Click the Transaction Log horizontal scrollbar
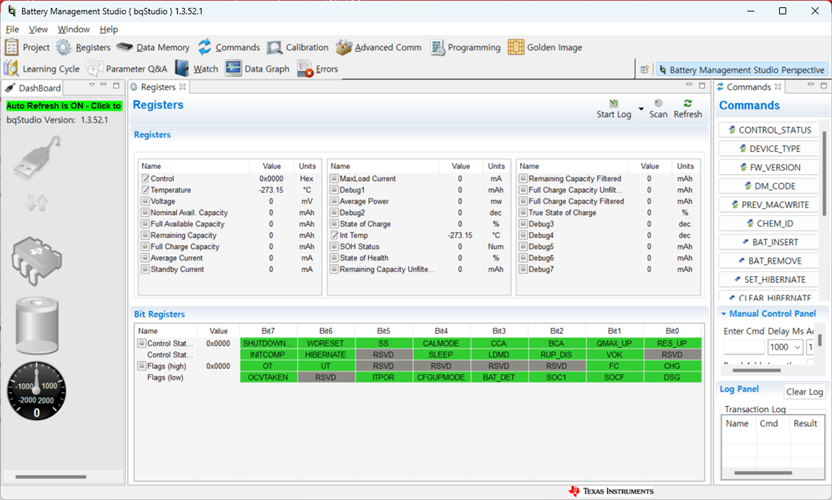 [x=762, y=473]
